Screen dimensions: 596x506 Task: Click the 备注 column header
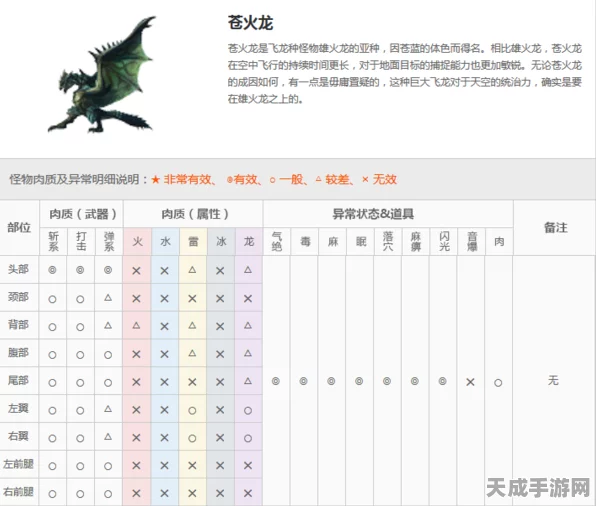click(555, 227)
